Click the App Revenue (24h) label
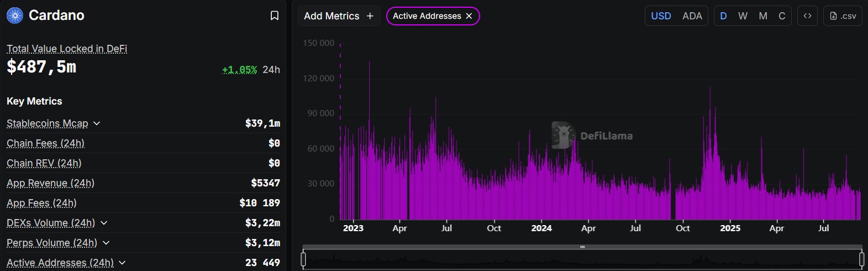Screen dimensions: 868x271 tap(50, 183)
